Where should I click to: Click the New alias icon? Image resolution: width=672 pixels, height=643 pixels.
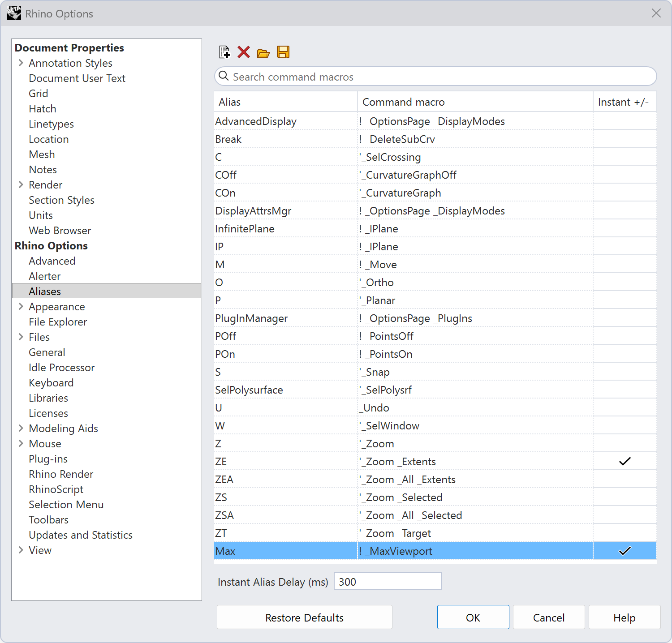coord(224,52)
